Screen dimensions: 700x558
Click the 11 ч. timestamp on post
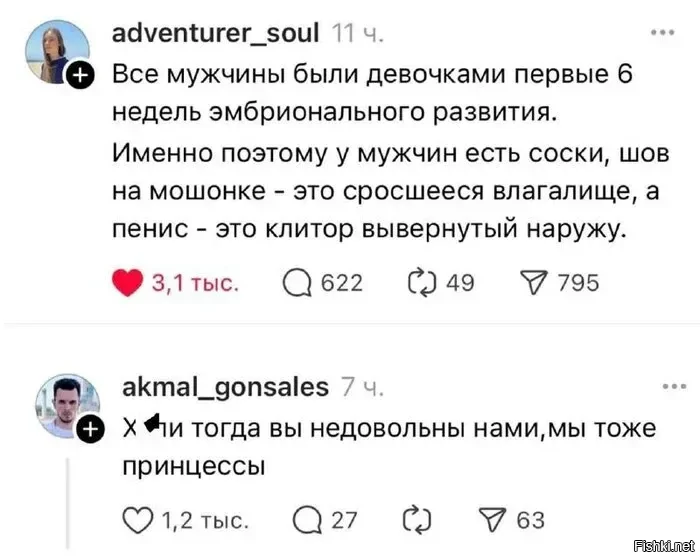[x=357, y=34]
